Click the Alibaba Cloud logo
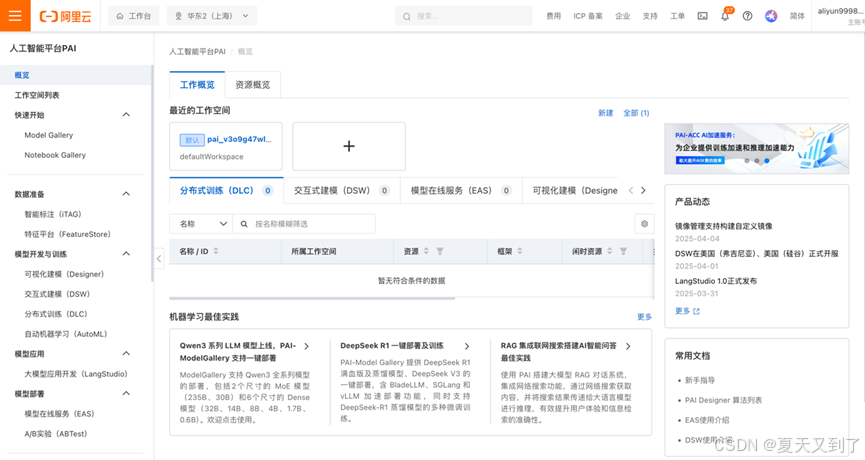The width and height of the screenshot is (865, 460). 65,16
